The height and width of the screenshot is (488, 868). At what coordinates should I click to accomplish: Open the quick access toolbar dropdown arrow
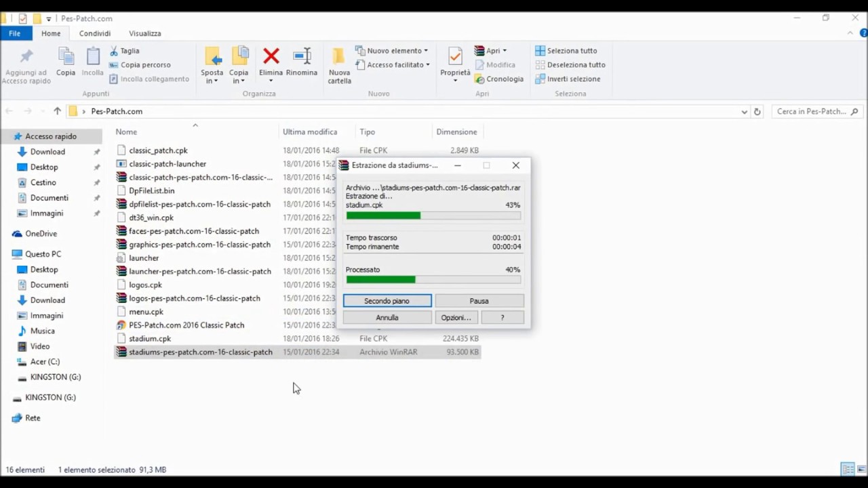click(48, 18)
